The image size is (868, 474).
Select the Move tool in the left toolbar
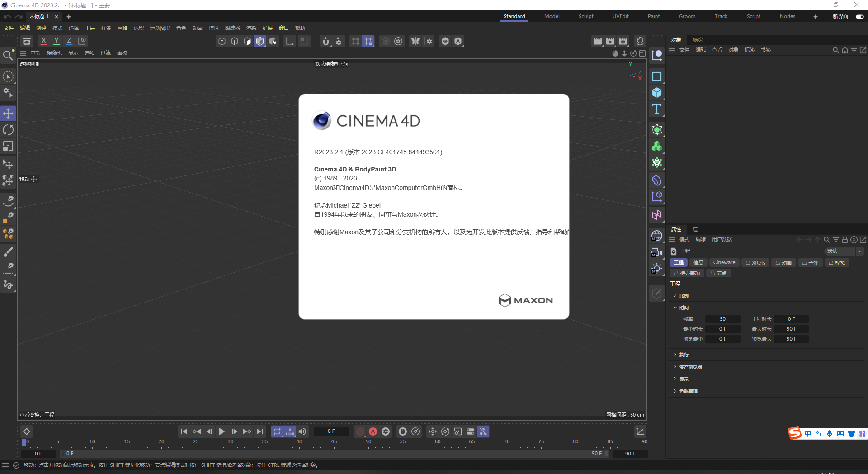click(8, 114)
